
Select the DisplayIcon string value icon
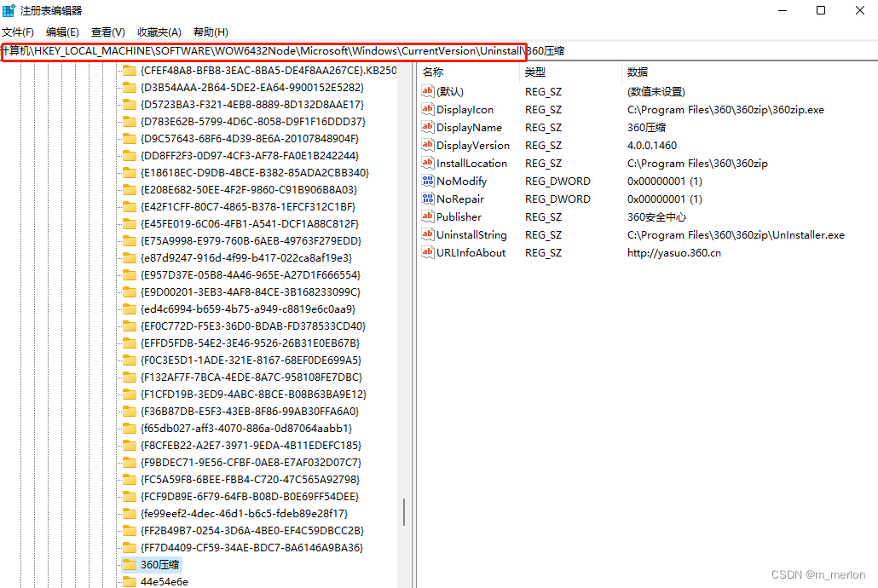click(428, 108)
